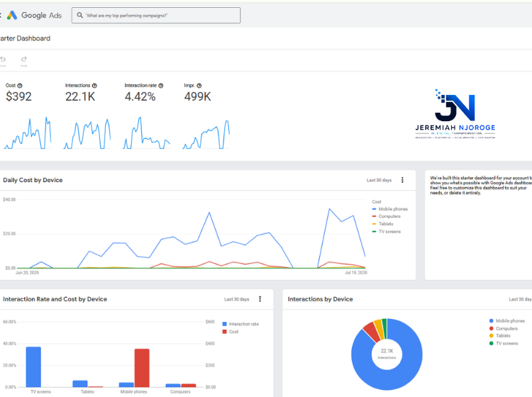The width and height of the screenshot is (532, 397).
Task: Click the Interaction rate blue legend swatch
Action: tap(224, 324)
